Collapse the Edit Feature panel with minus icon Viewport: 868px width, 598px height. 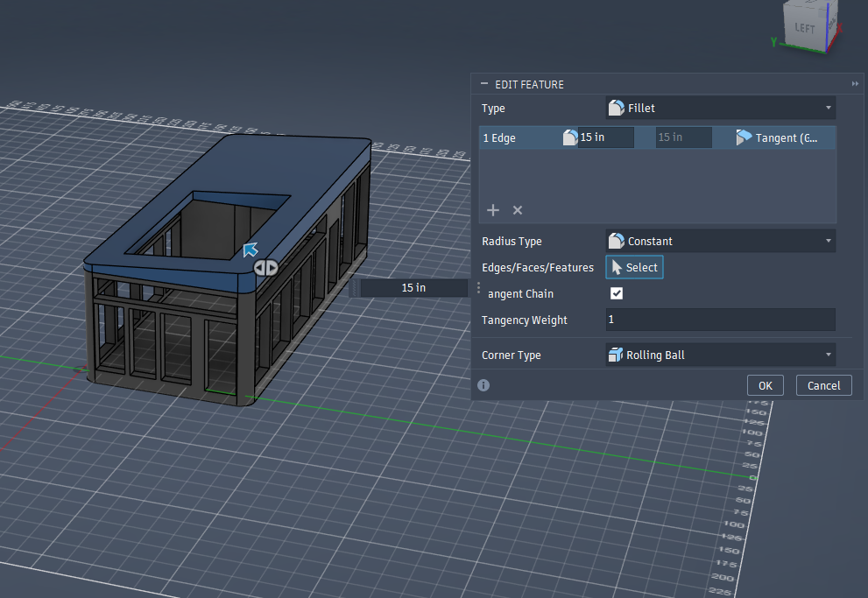click(x=484, y=83)
